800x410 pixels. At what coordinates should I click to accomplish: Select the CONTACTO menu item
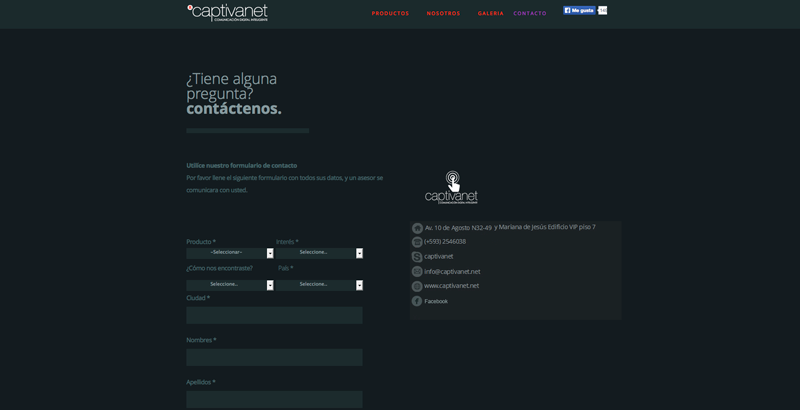(530, 14)
